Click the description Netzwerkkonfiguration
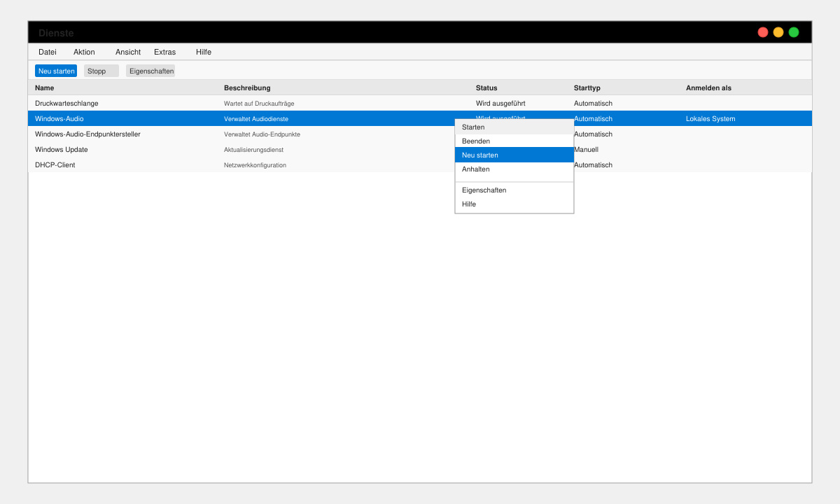 pos(255,164)
